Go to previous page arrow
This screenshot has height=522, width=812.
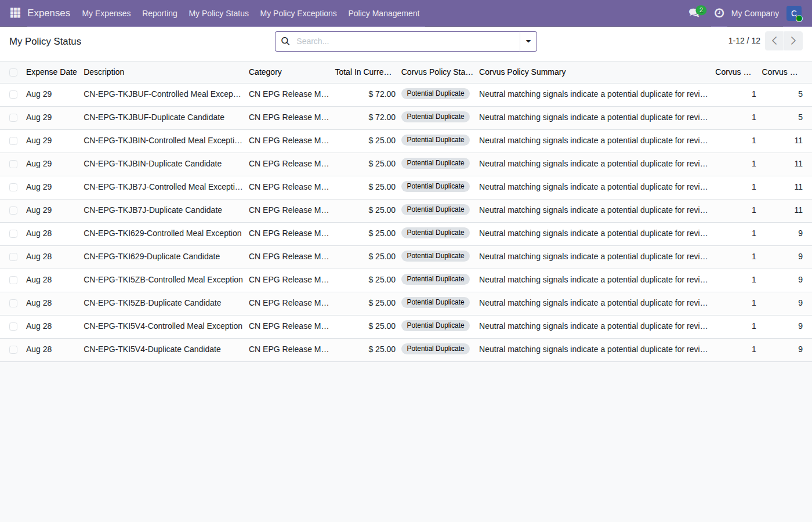click(774, 41)
